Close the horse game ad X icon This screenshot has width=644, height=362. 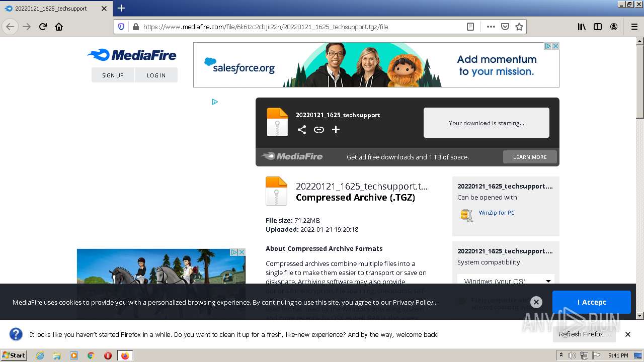(x=242, y=252)
